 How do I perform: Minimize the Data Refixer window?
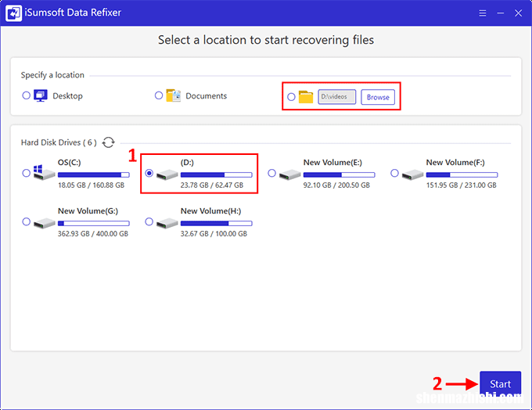(501, 13)
